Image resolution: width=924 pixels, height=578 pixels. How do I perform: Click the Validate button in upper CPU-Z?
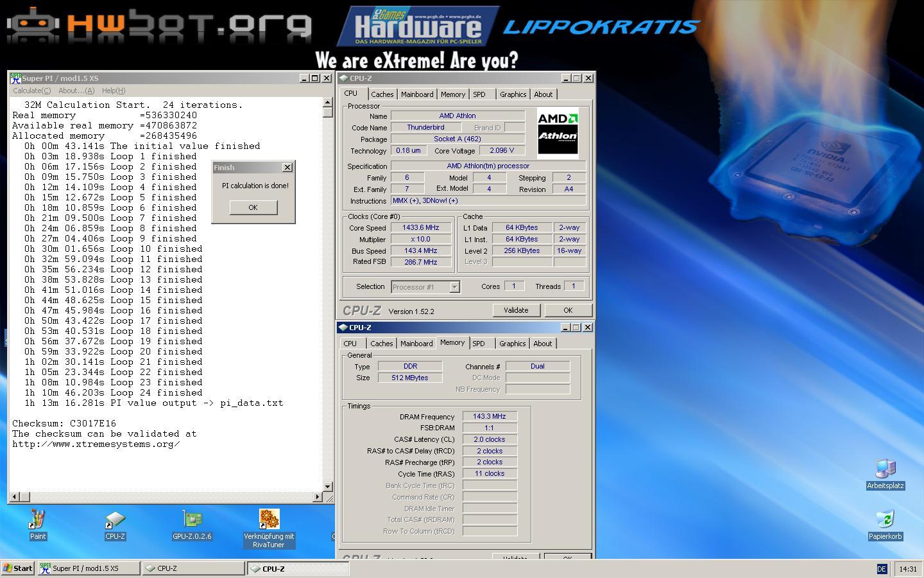(x=516, y=310)
